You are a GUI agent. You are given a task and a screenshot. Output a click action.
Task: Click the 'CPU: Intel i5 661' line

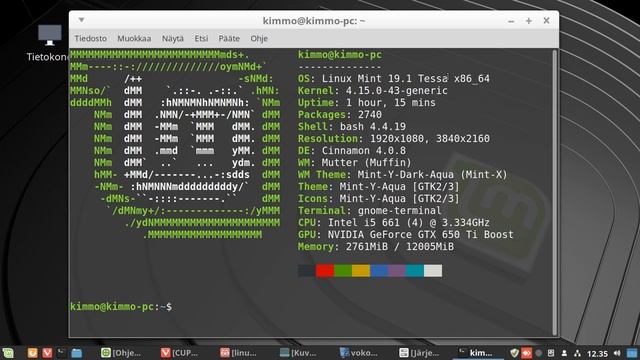pos(393,223)
